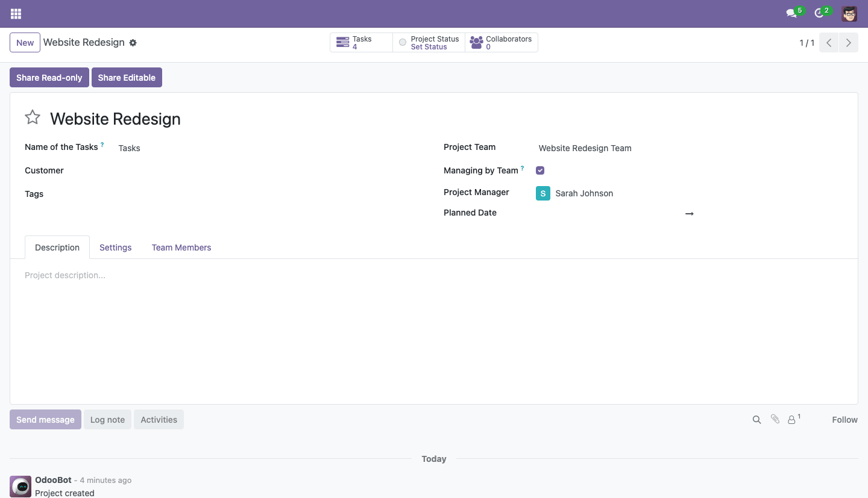The height and width of the screenshot is (498, 868).
Task: Switch to the Settings tab
Action: [116, 247]
